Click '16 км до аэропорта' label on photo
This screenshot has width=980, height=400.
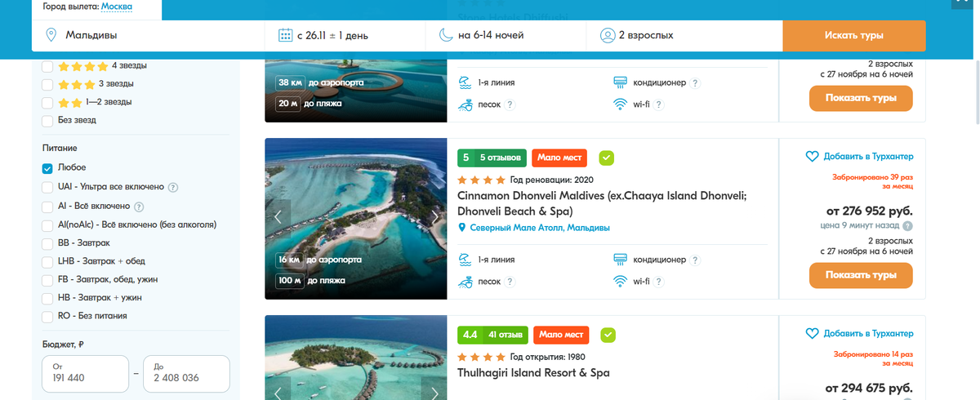tap(320, 260)
